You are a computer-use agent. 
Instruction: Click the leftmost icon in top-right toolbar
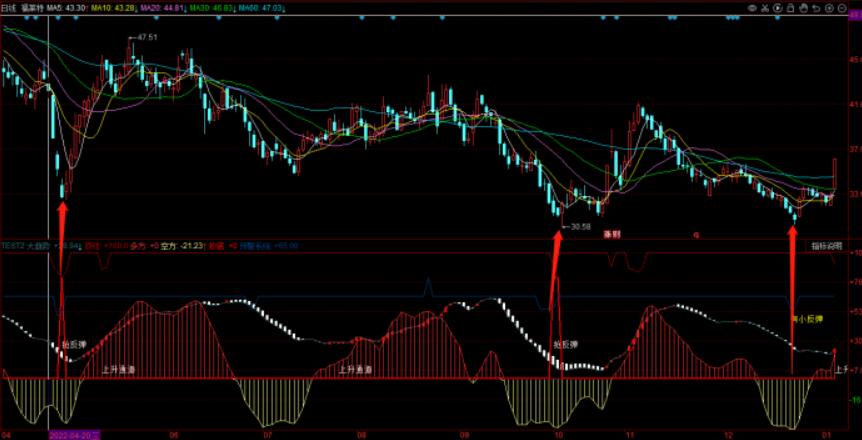[x=750, y=7]
